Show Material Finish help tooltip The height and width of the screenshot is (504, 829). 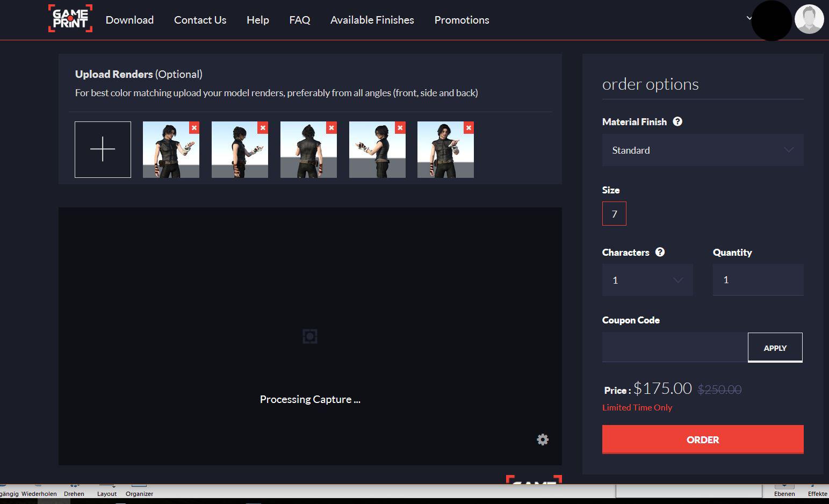point(677,121)
